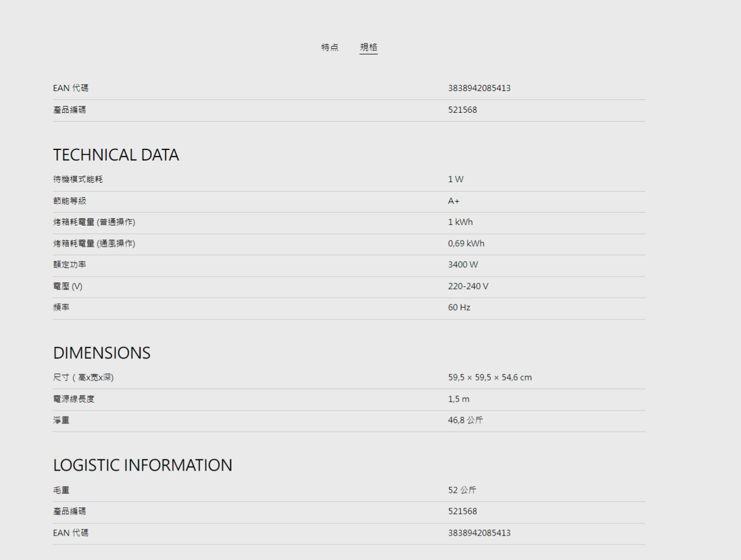This screenshot has height=560, width=741.
Task: Click the TECHNICAL DATA heading
Action: (x=116, y=155)
